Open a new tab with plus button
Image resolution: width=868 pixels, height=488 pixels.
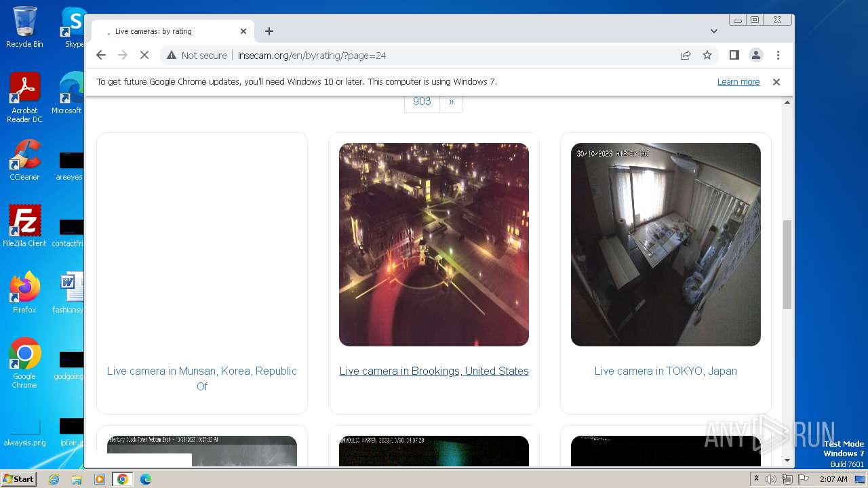click(269, 31)
